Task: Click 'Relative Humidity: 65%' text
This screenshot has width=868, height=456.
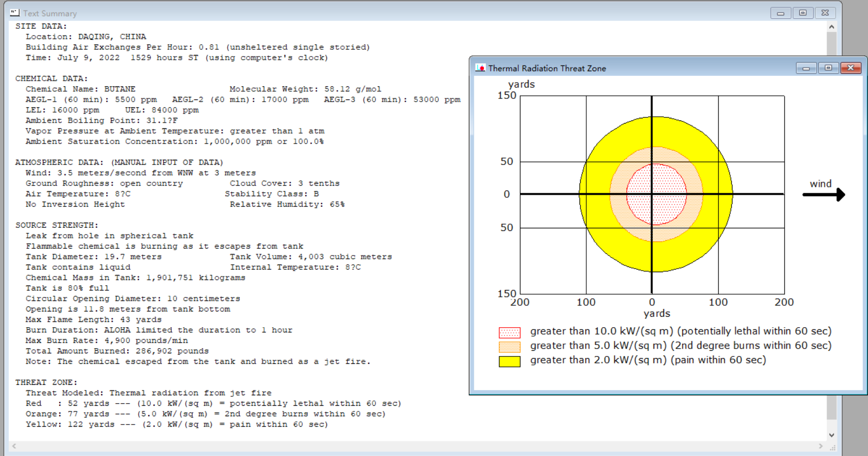Action: (x=287, y=204)
